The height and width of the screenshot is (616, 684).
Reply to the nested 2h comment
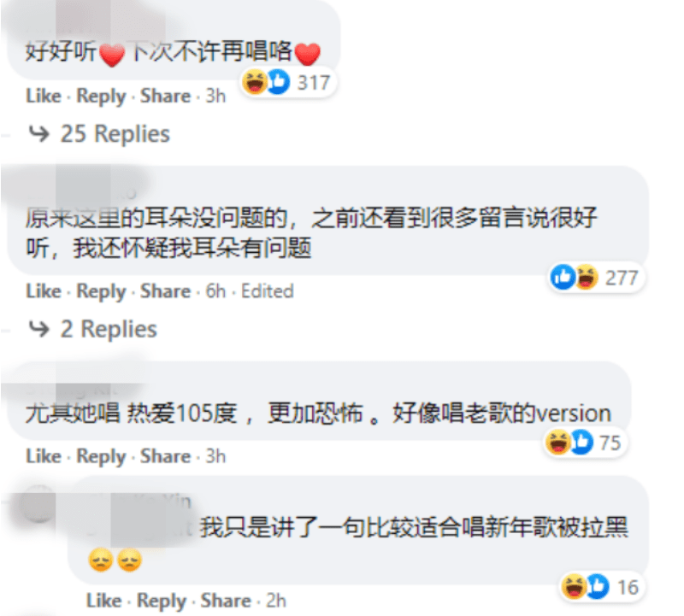coord(162,601)
